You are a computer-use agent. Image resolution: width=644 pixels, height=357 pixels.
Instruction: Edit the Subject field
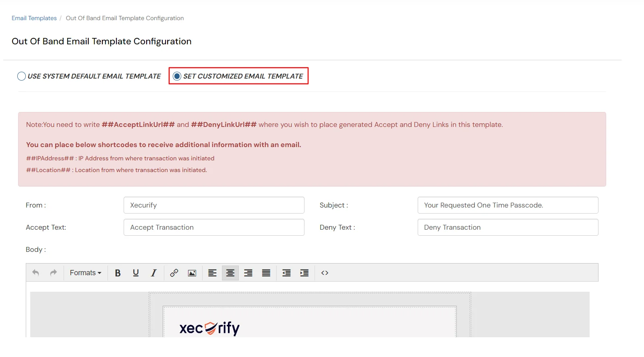[508, 205]
